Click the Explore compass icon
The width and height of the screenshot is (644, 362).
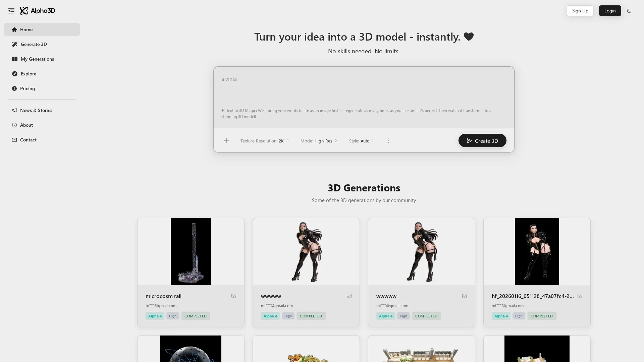pos(15,74)
